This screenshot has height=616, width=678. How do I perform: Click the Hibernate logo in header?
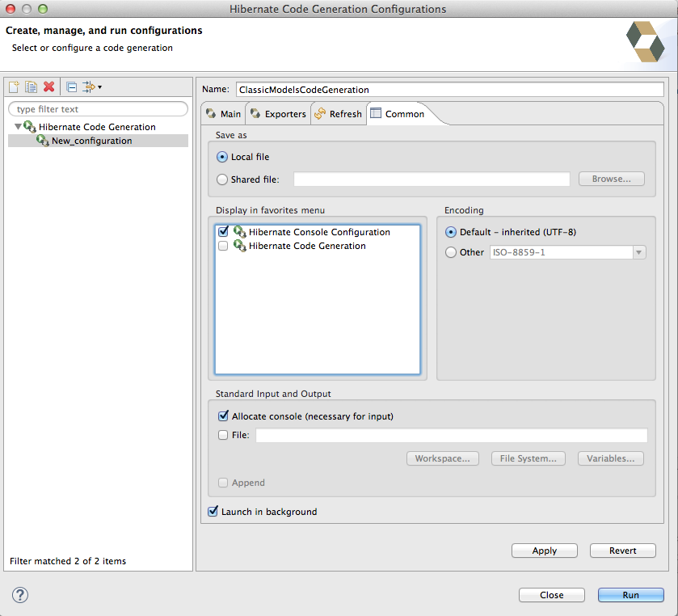(x=645, y=41)
